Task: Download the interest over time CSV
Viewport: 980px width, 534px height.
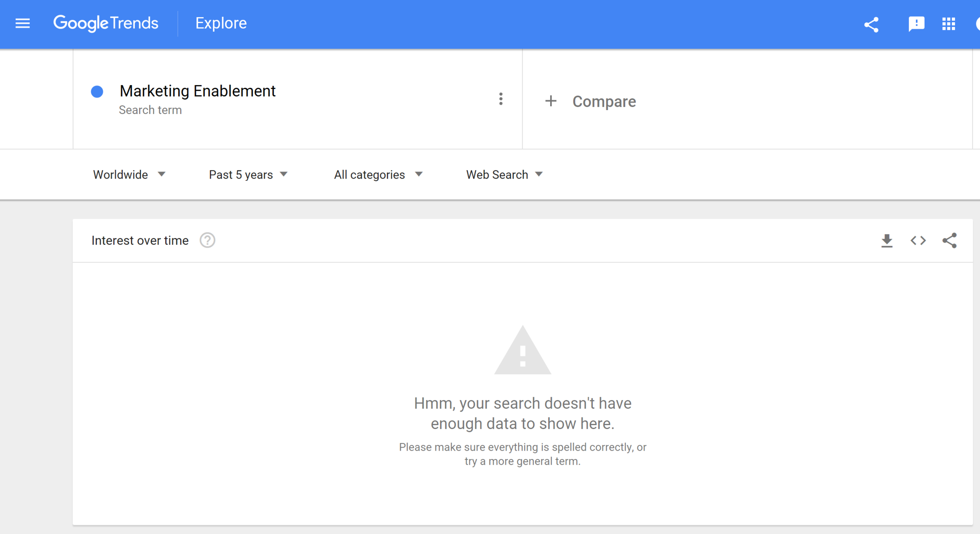Action: click(x=886, y=240)
